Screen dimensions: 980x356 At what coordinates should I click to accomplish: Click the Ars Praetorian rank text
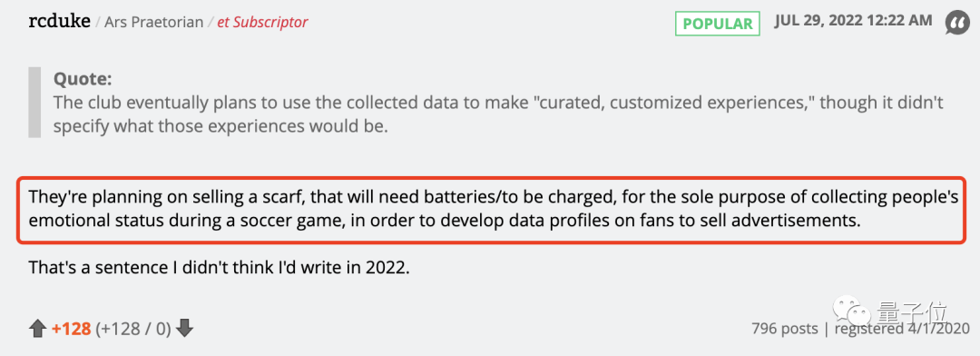(153, 23)
